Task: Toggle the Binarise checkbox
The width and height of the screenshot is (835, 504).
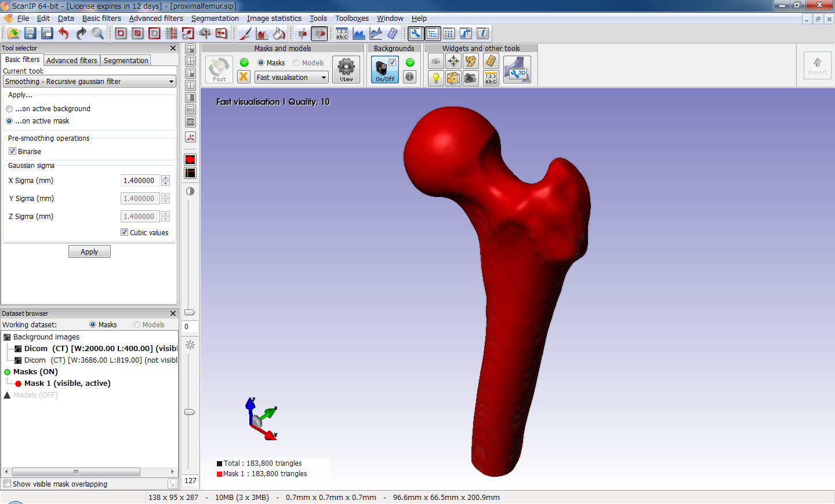Action: click(12, 151)
